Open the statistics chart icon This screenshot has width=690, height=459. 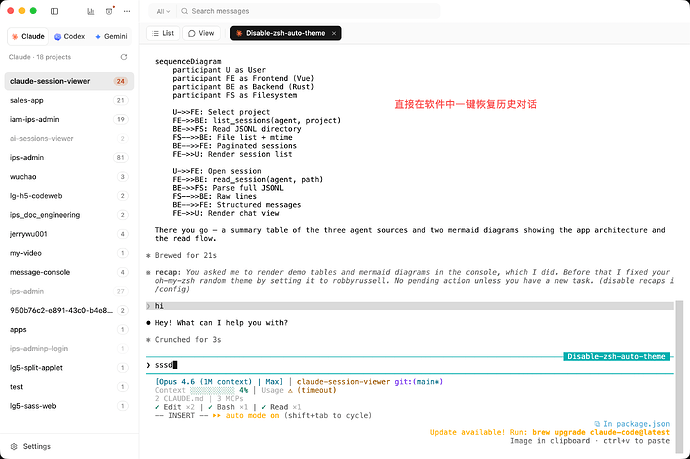91,11
